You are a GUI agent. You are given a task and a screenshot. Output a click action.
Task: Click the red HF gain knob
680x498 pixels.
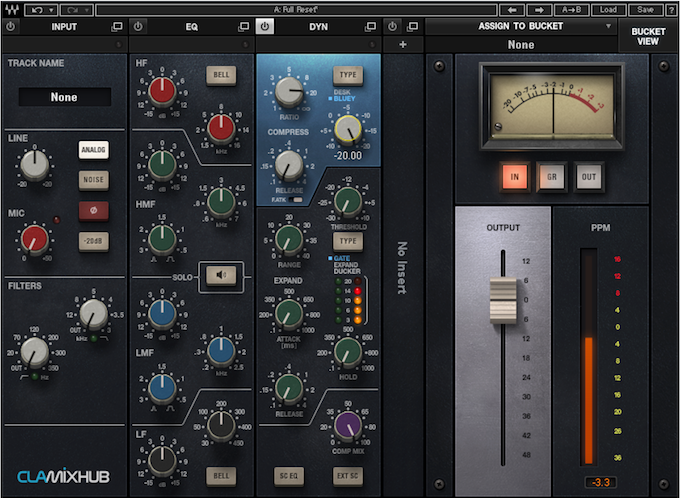click(x=162, y=92)
